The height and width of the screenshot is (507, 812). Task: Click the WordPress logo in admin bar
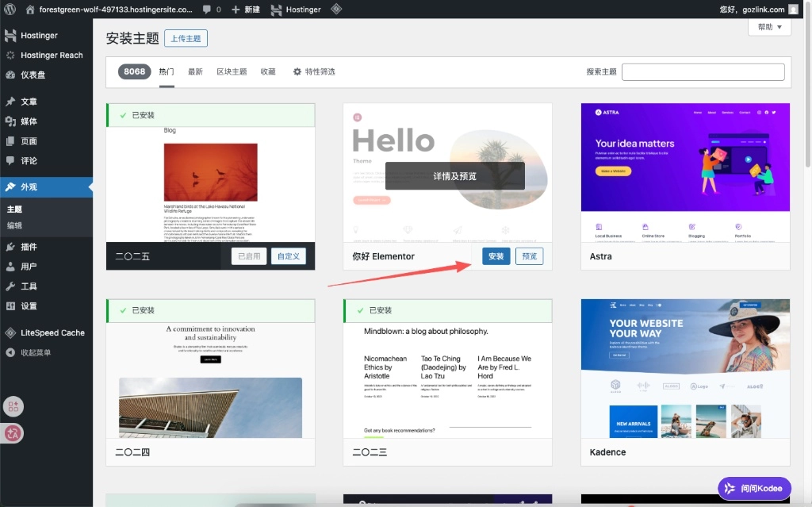pos(10,10)
